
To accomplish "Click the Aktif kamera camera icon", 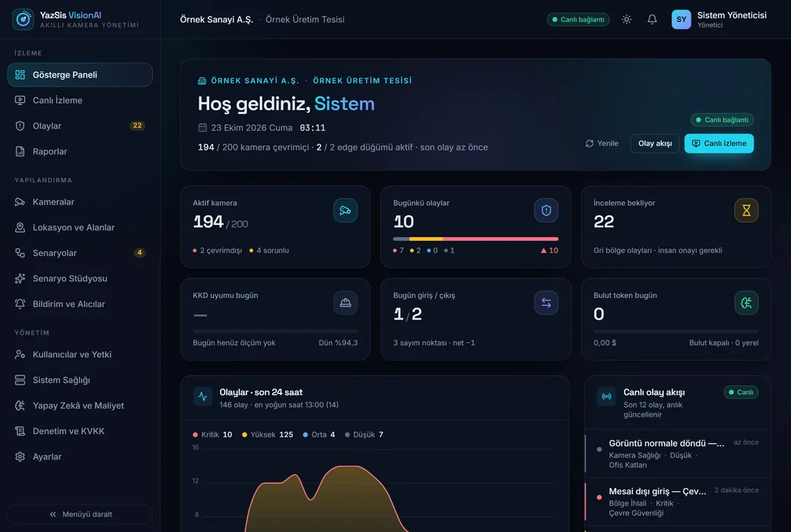I will 345,211.
